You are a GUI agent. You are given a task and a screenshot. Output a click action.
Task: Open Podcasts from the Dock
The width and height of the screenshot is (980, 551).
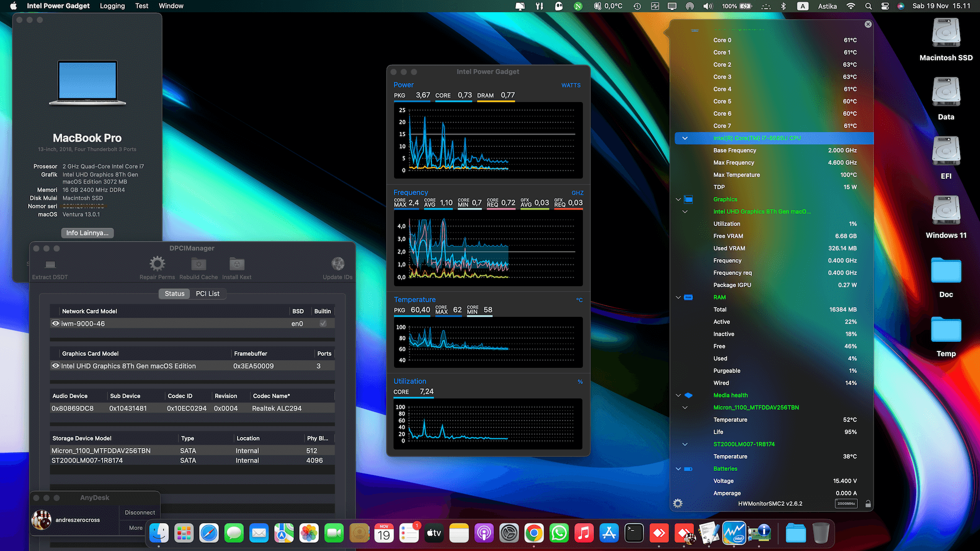click(x=484, y=534)
